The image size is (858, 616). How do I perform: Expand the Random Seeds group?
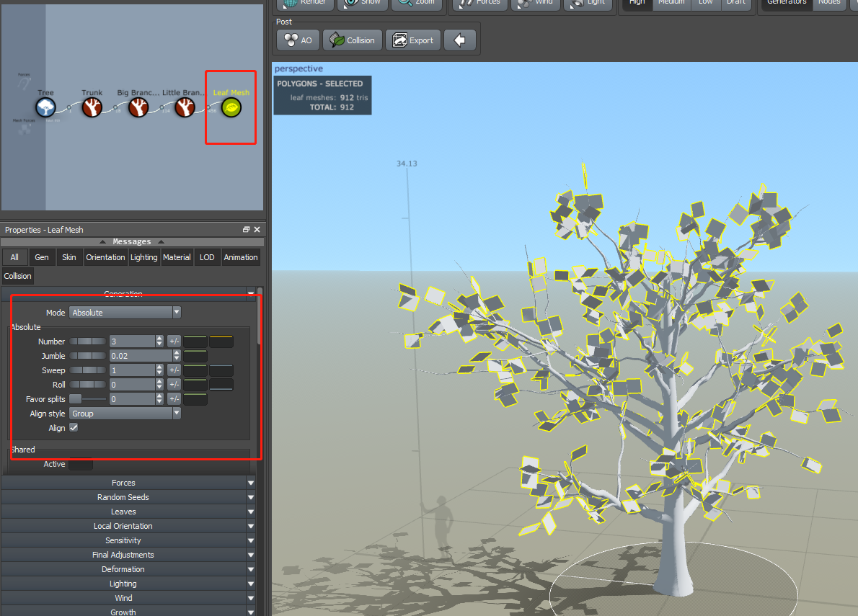point(128,497)
